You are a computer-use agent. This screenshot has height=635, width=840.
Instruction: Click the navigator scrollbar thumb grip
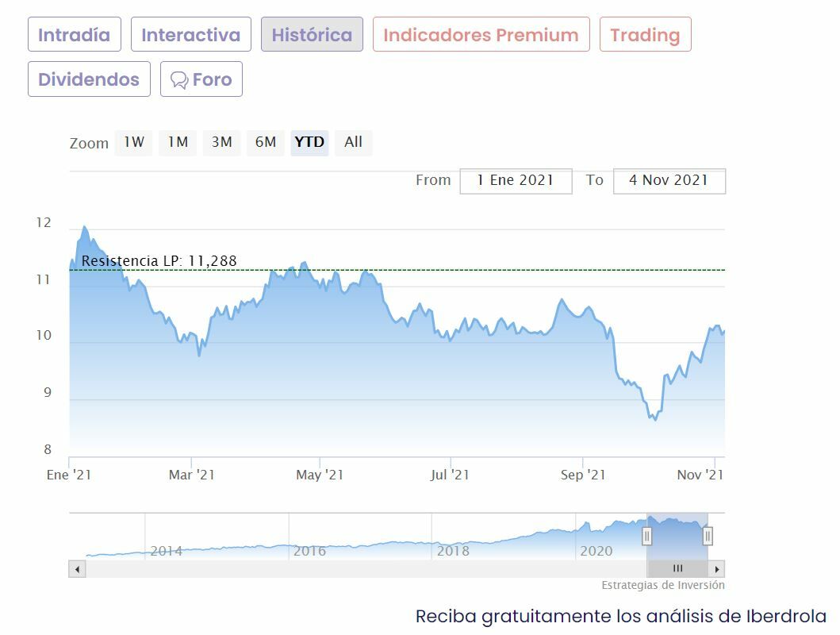click(677, 569)
